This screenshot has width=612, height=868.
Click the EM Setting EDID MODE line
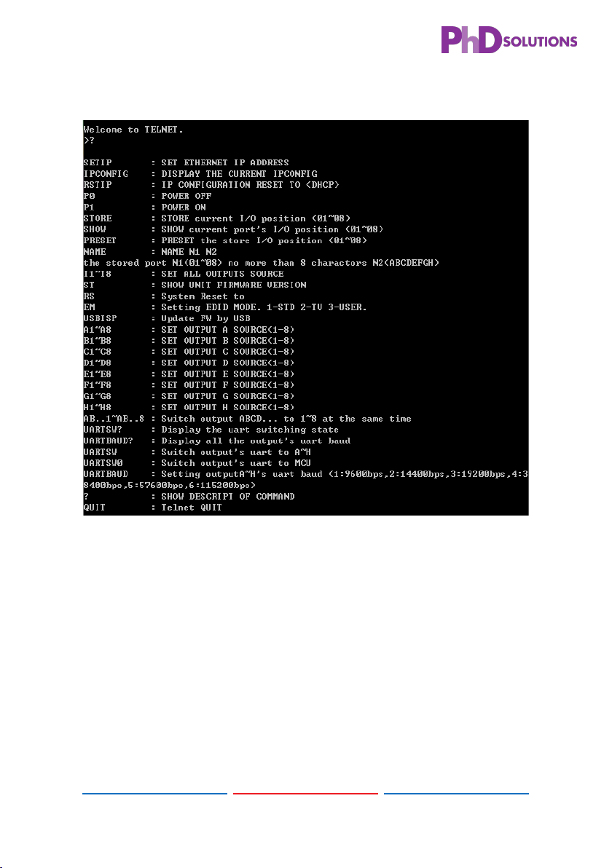pyautogui.click(x=225, y=307)
